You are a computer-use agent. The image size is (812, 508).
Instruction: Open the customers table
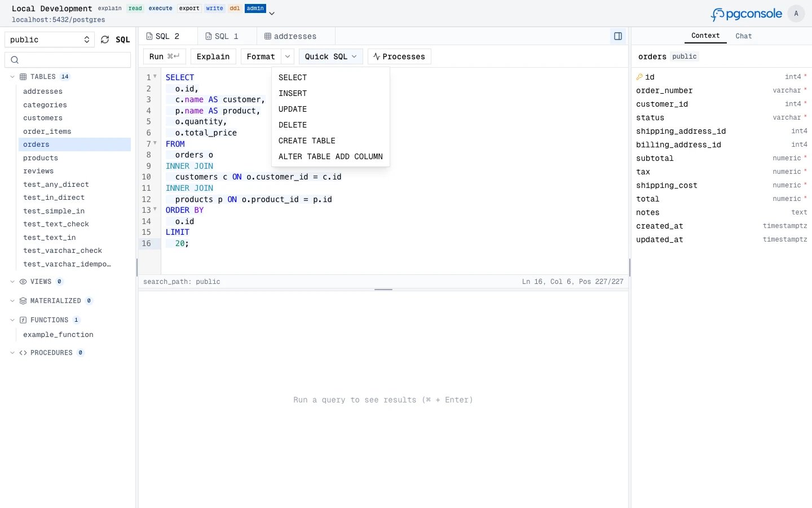point(74,118)
